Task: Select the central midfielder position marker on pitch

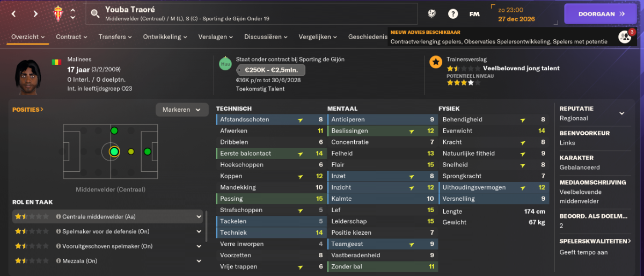Action: pos(114,151)
